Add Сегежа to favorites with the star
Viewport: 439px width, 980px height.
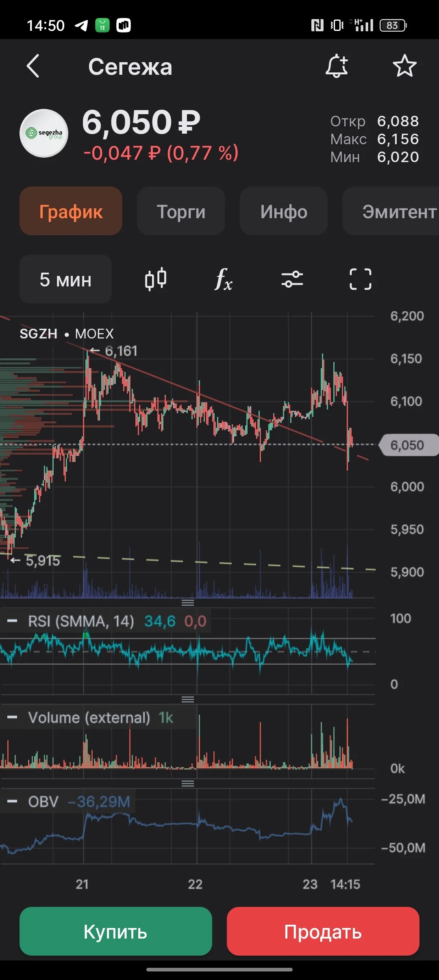(405, 66)
